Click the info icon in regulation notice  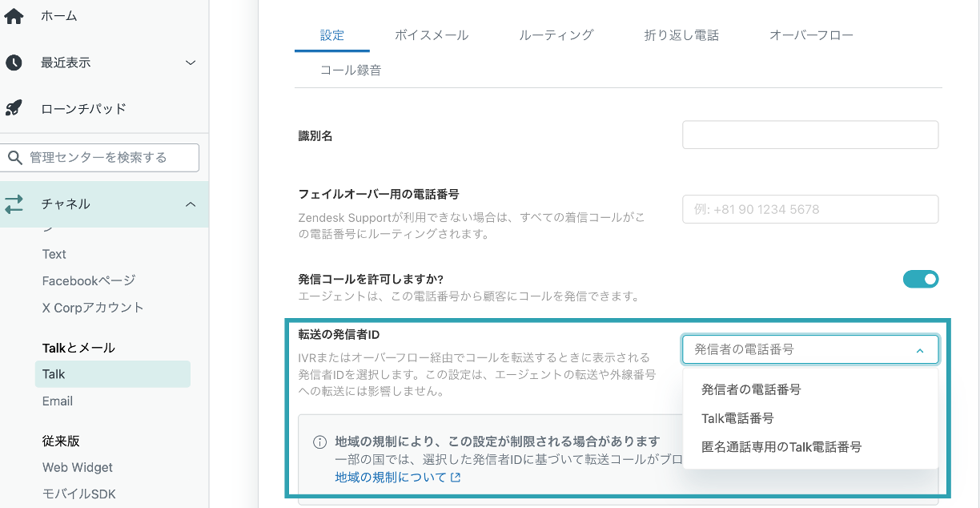(x=319, y=441)
